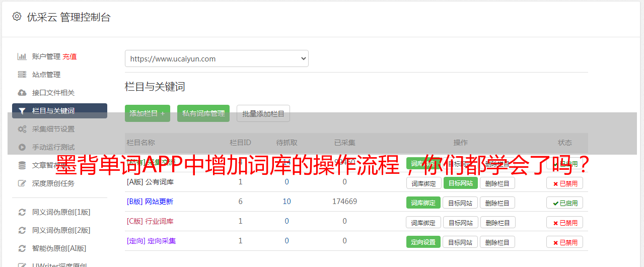Click 删除栏目 in the [B版] 网站更新 row

(x=497, y=203)
